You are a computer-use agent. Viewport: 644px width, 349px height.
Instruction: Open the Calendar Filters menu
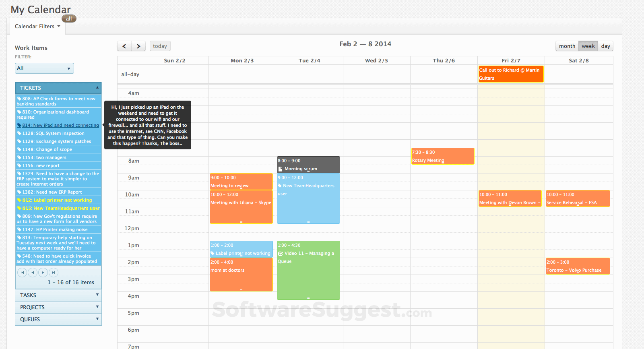click(37, 27)
